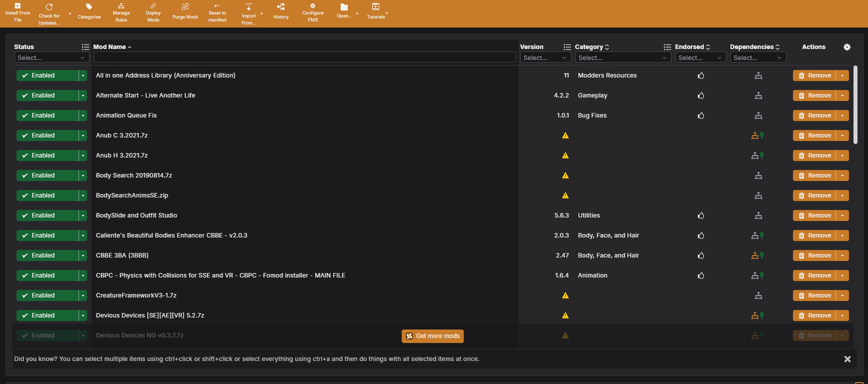Expand Remove options for BodySearchAnimsSE.zip
Image resolution: width=868 pixels, height=384 pixels.
(x=842, y=195)
